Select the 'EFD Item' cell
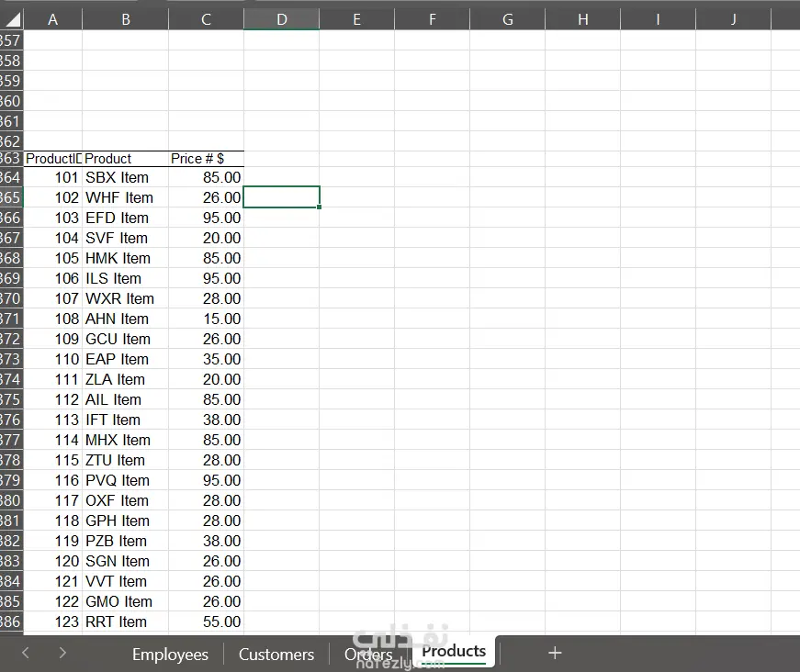 pyautogui.click(x=126, y=218)
